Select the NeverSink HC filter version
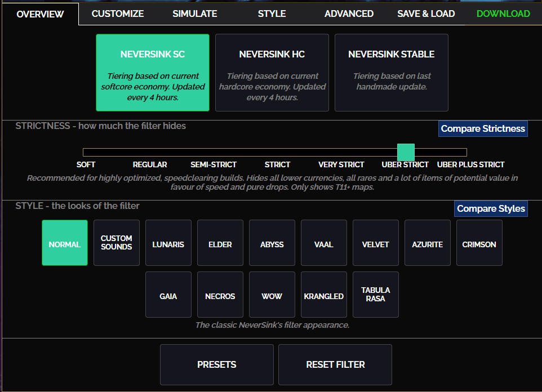The width and height of the screenshot is (542, 392). click(x=272, y=73)
